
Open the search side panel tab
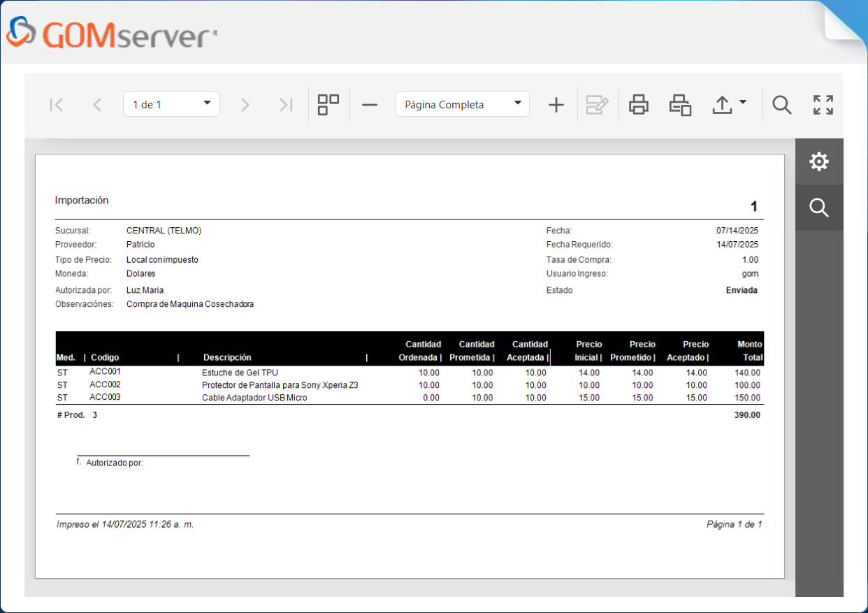click(x=818, y=208)
